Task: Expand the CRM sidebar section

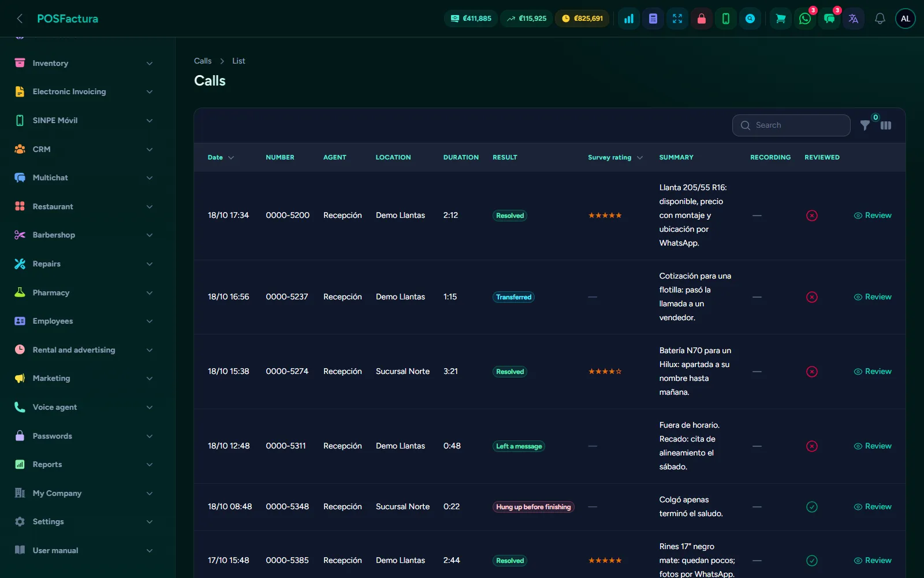Action: [84, 149]
